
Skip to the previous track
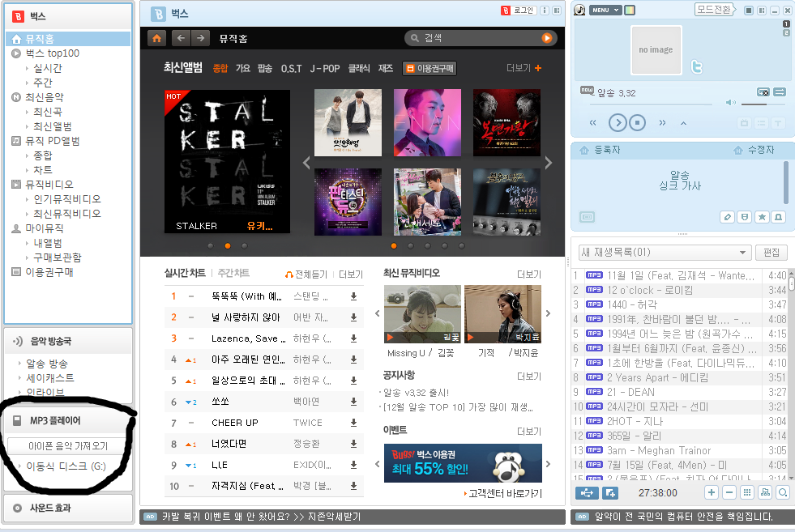click(x=592, y=122)
